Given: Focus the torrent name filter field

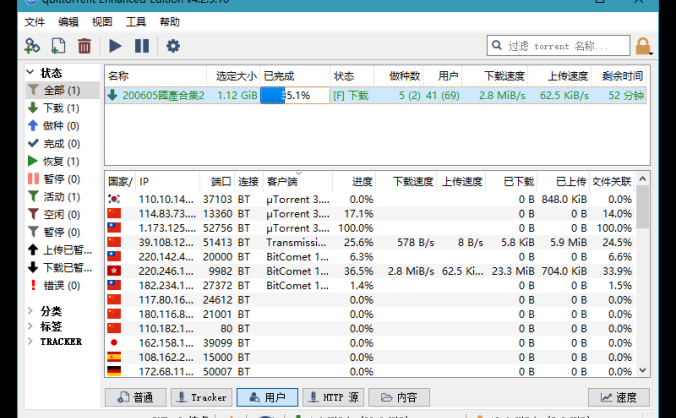Looking at the screenshot, I should point(558,46).
